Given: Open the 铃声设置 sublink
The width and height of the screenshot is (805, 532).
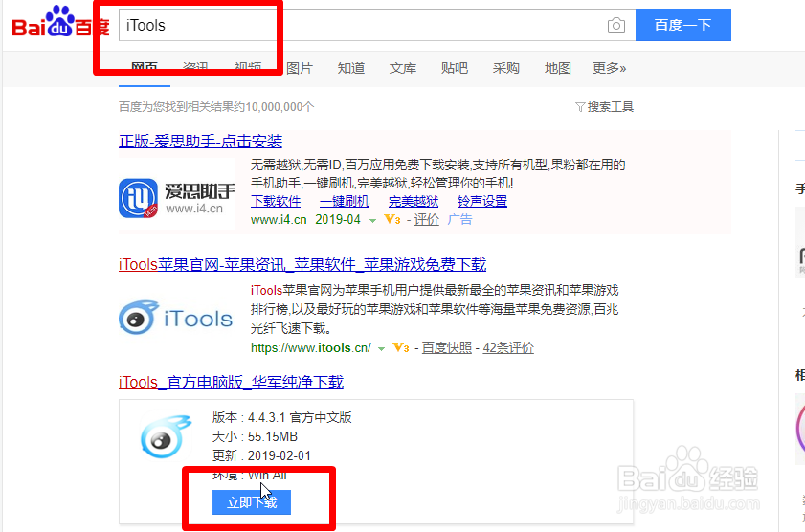Looking at the screenshot, I should click(482, 201).
